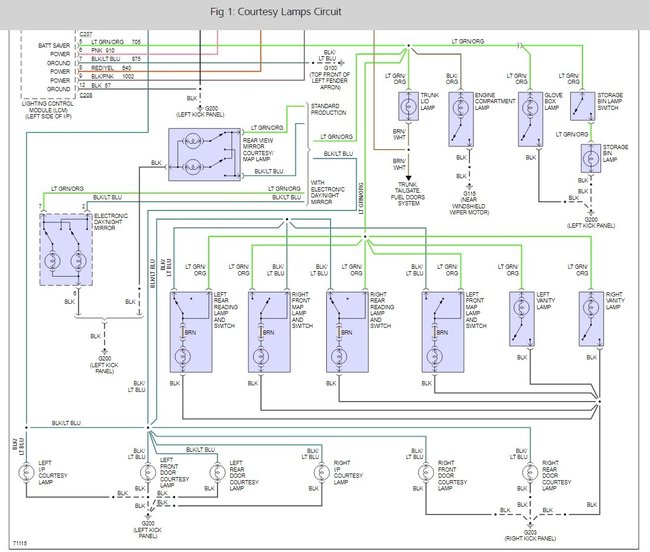The height and width of the screenshot is (552, 650).
Task: Click the Trunk Lid Lamp symbol
Action: [x=408, y=105]
